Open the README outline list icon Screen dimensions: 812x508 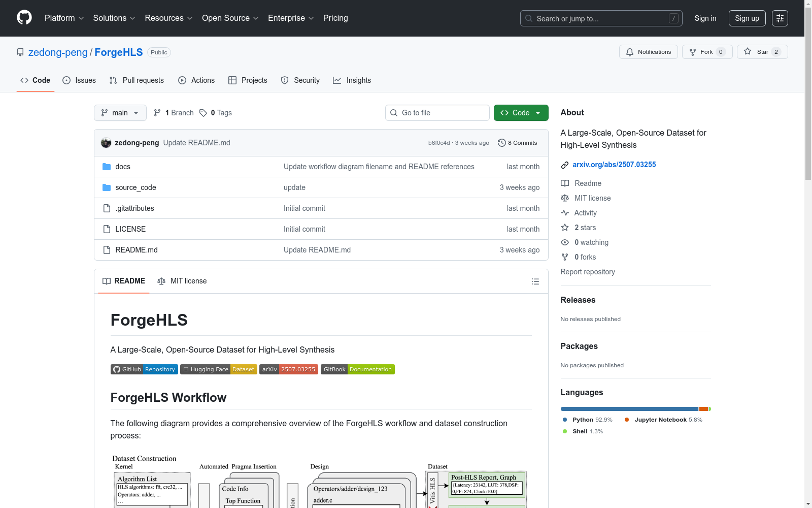pos(535,281)
